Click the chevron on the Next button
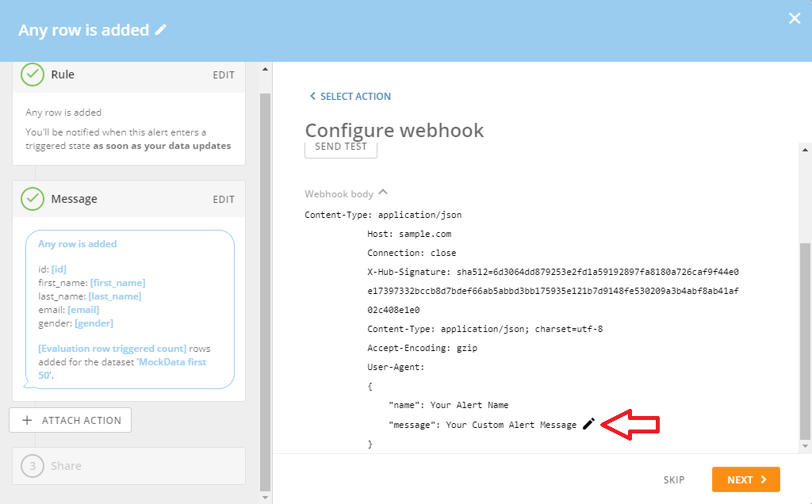Viewport: 812px width, 504px height. pos(764,479)
